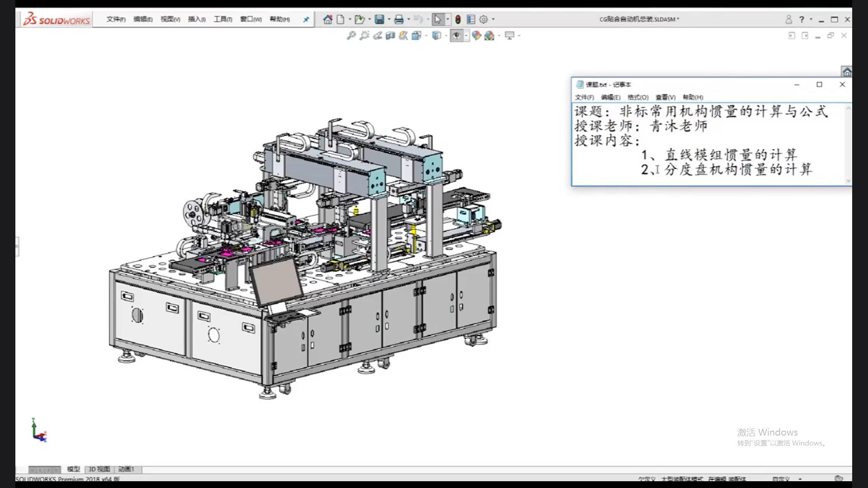Screen dimensions: 868x488
Task: Click the 大型装配体模式 status text
Action: (x=682, y=479)
